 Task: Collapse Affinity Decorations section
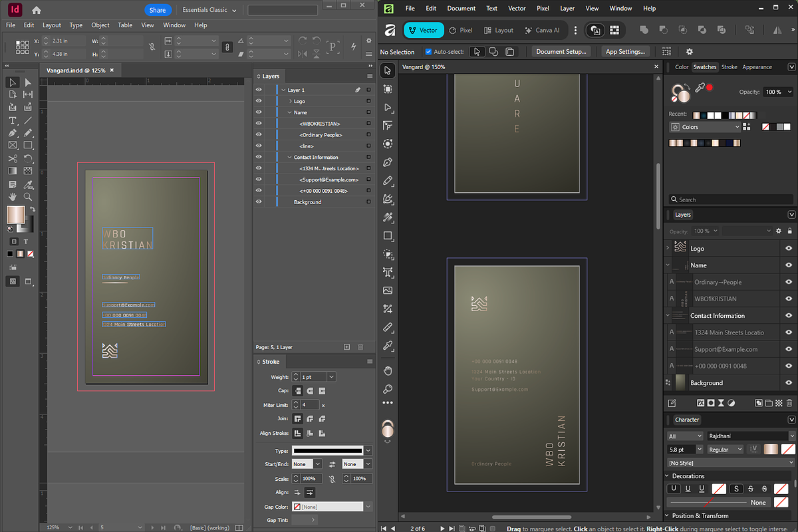pyautogui.click(x=668, y=476)
